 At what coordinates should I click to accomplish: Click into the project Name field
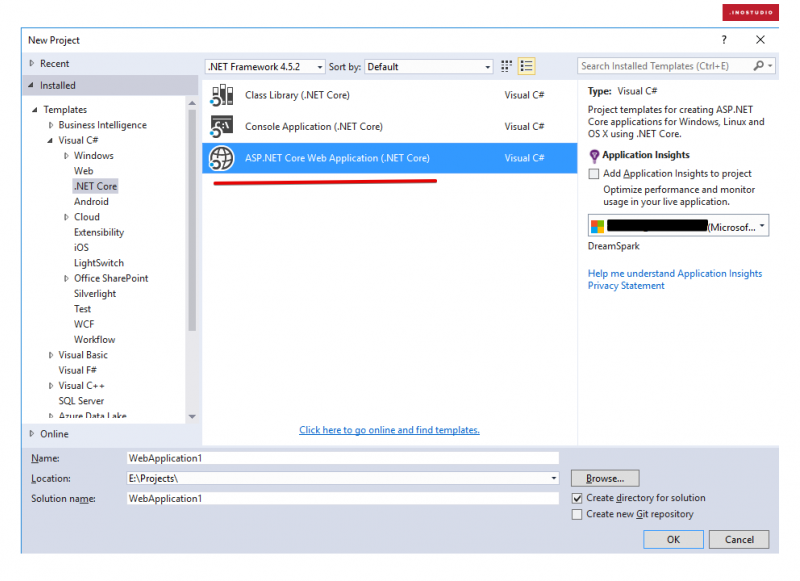point(343,458)
